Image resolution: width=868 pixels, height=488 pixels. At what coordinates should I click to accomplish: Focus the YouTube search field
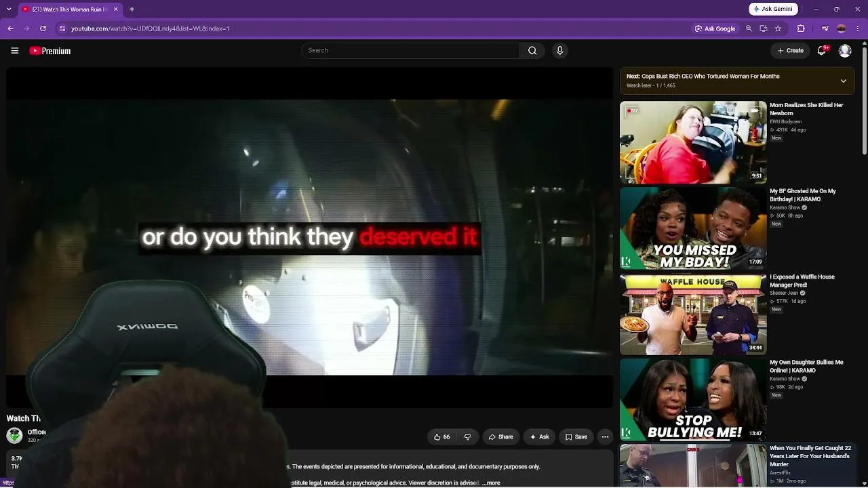[x=411, y=51]
